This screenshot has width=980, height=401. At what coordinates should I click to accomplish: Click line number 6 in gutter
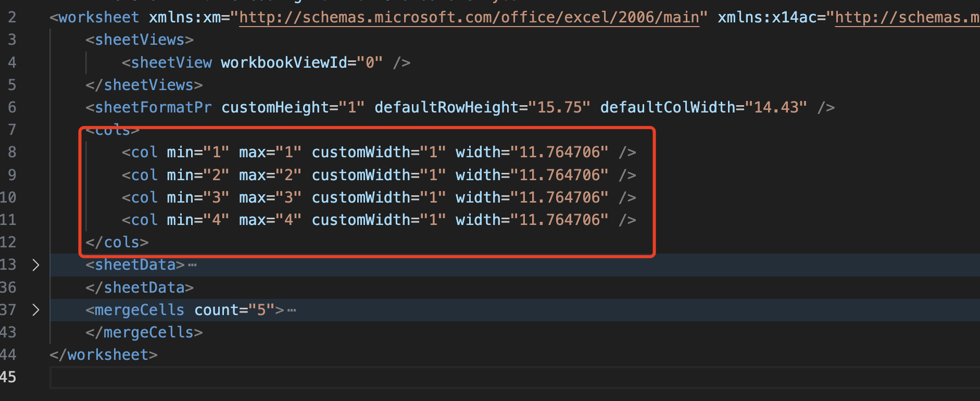[12, 107]
